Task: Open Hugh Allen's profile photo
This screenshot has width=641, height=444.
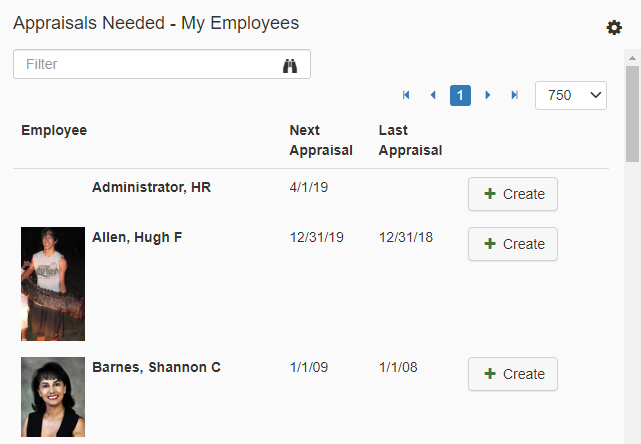Action: [x=53, y=284]
